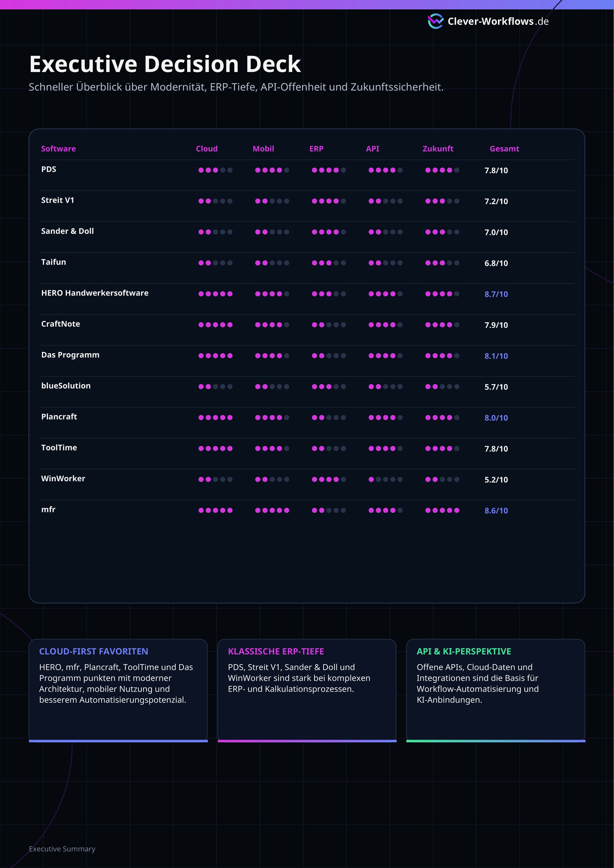Click the Clever-Workflows logo icon
614x868 pixels.
436,21
